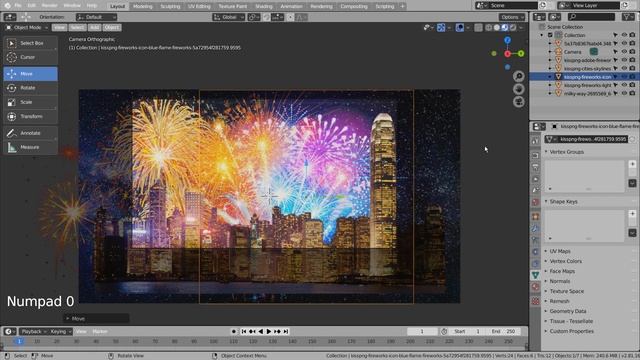Open the outliner editor type button
Viewport: 640px width, 360px height.
pyautogui.click(x=539, y=17)
